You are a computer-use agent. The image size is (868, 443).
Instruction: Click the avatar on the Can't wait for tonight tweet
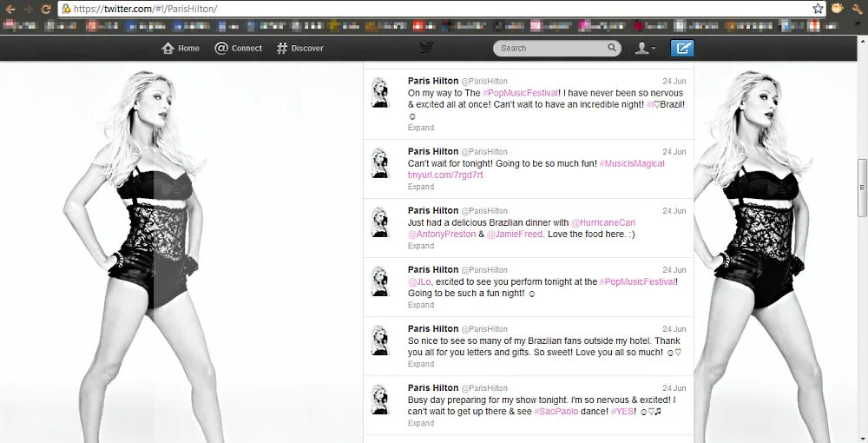[x=381, y=162]
